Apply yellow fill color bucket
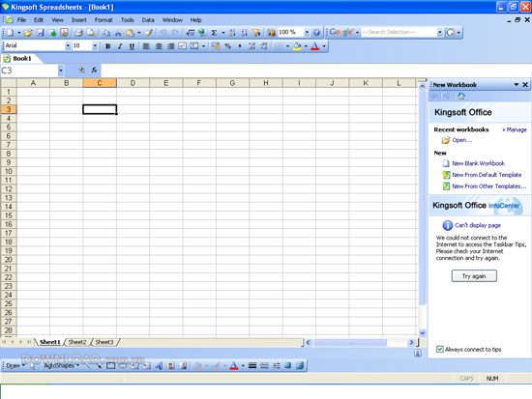532x399 pixels. click(x=297, y=46)
